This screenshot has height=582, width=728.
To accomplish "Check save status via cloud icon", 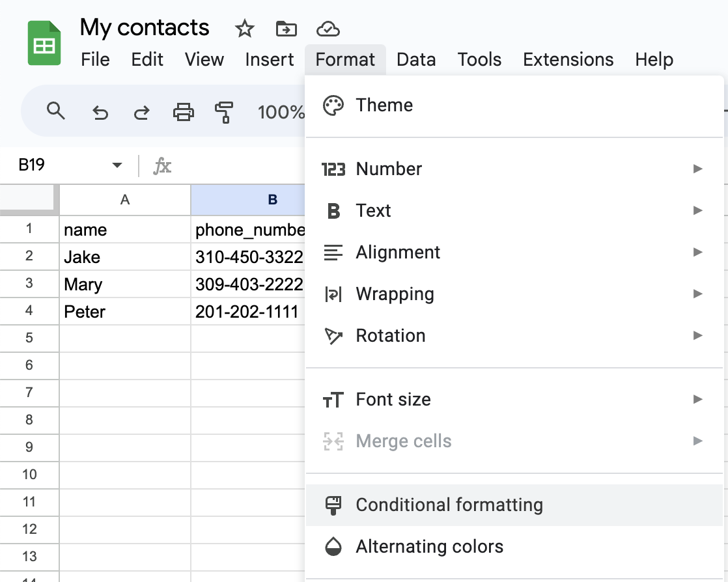I will [x=328, y=29].
